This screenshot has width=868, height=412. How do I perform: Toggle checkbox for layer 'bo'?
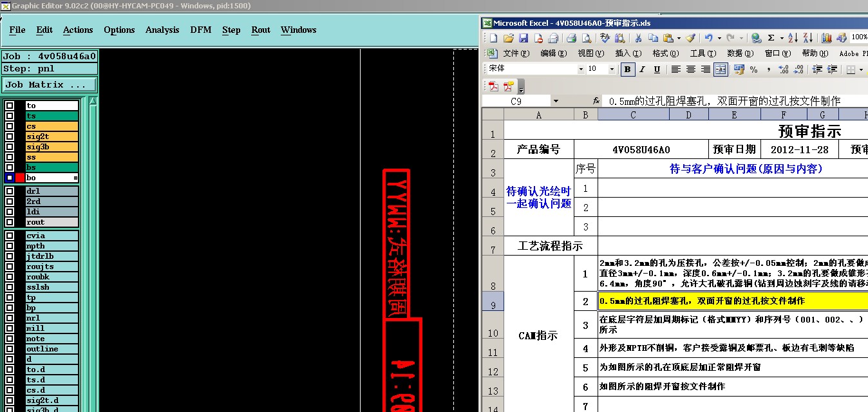[10, 178]
